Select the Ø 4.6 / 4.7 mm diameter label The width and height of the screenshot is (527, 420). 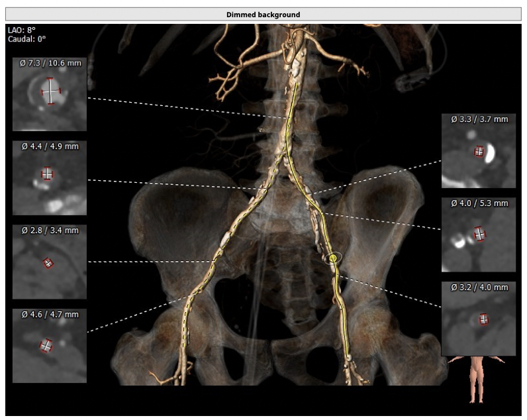(x=50, y=314)
